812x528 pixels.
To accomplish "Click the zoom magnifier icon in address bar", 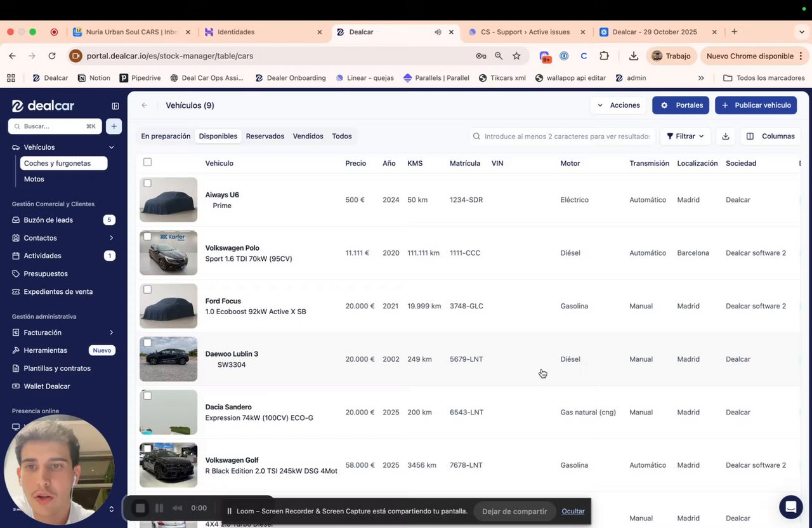I will [499, 56].
